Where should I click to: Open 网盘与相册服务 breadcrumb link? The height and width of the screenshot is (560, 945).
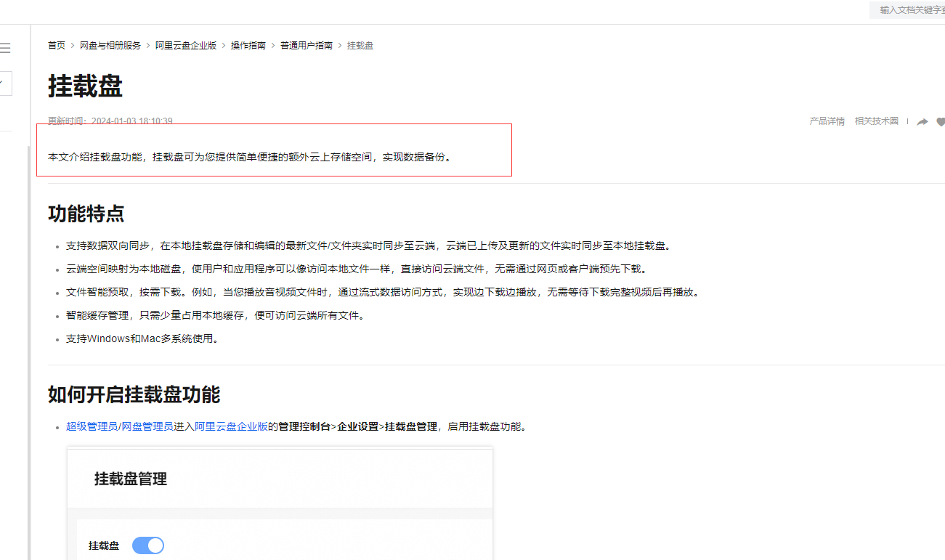point(110,45)
